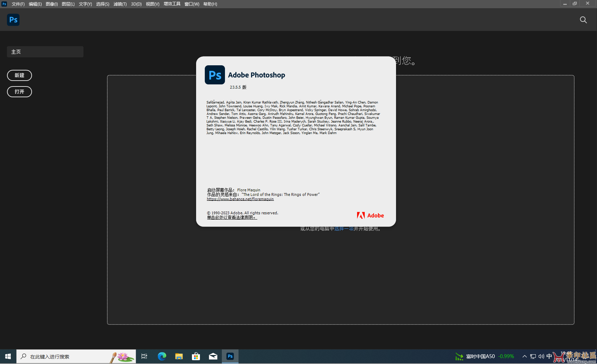Click the drop area for opening files
The image size is (597, 364).
point(340,200)
